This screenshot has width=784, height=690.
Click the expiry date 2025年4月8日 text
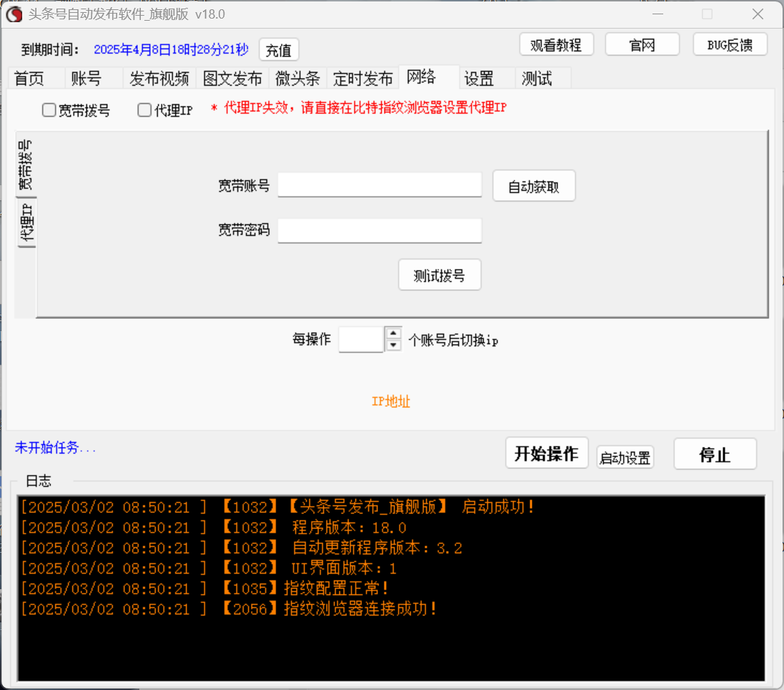(x=171, y=49)
